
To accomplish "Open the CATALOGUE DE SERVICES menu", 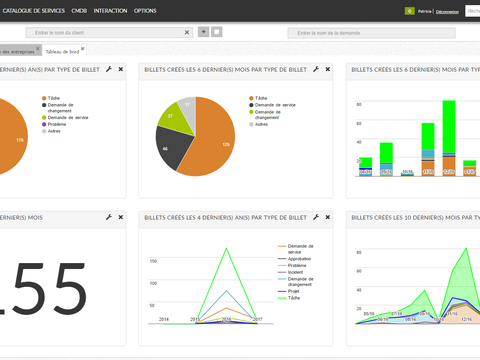I will pos(34,11).
